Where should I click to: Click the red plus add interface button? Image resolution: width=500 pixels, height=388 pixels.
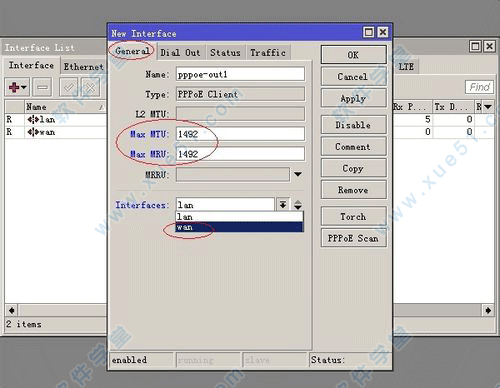17,87
